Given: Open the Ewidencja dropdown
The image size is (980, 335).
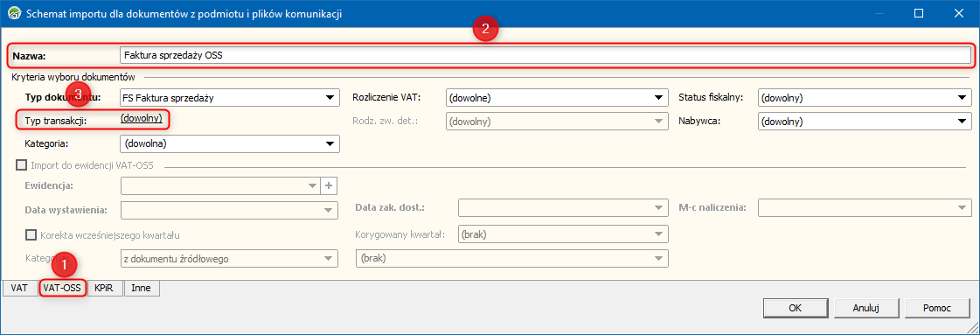Looking at the screenshot, I should 220,185.
